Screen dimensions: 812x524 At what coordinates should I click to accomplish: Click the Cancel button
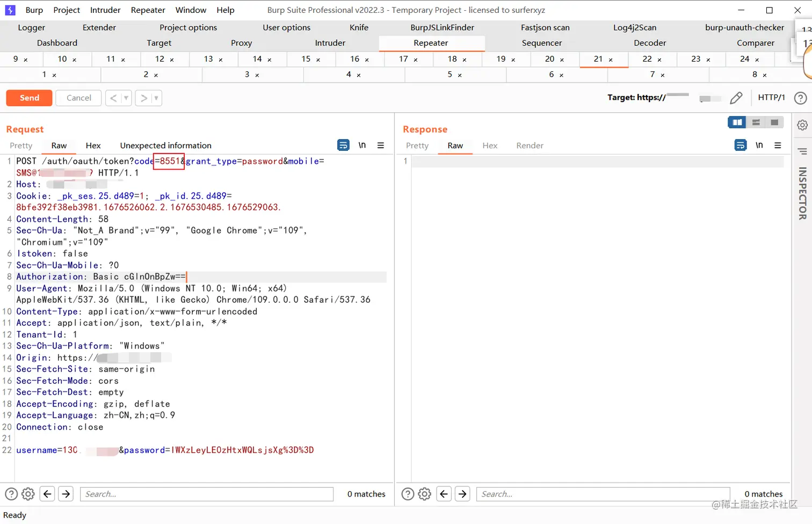[x=78, y=98]
